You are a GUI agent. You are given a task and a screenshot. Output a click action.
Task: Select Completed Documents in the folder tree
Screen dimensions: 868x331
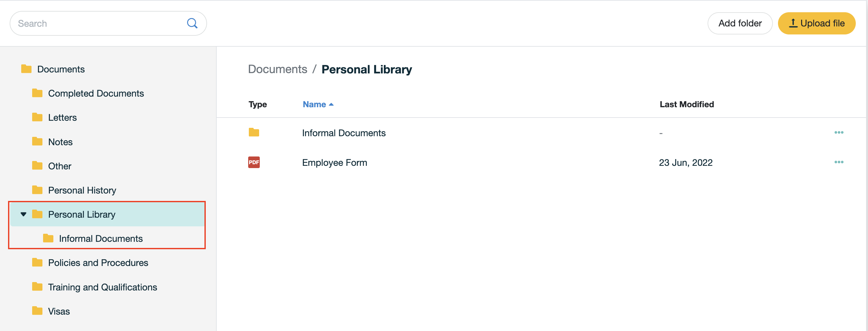click(x=96, y=93)
